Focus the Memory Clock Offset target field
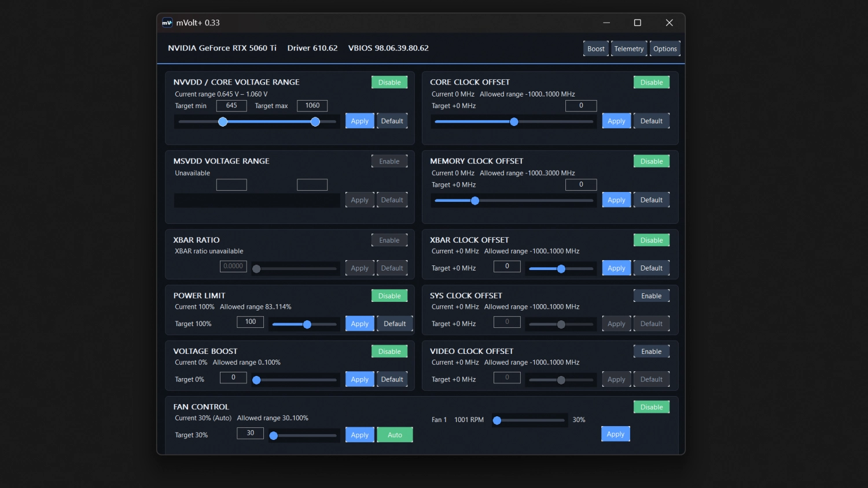 point(581,184)
